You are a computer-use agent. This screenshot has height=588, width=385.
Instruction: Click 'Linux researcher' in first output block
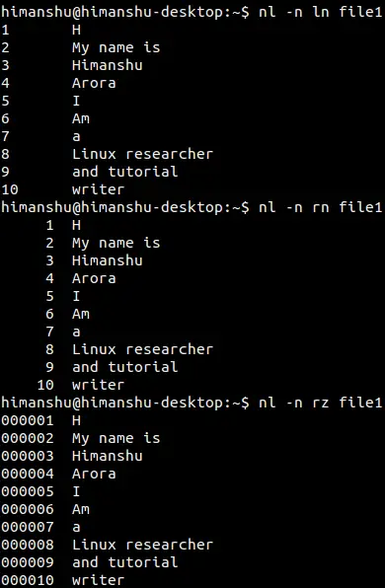point(142,154)
